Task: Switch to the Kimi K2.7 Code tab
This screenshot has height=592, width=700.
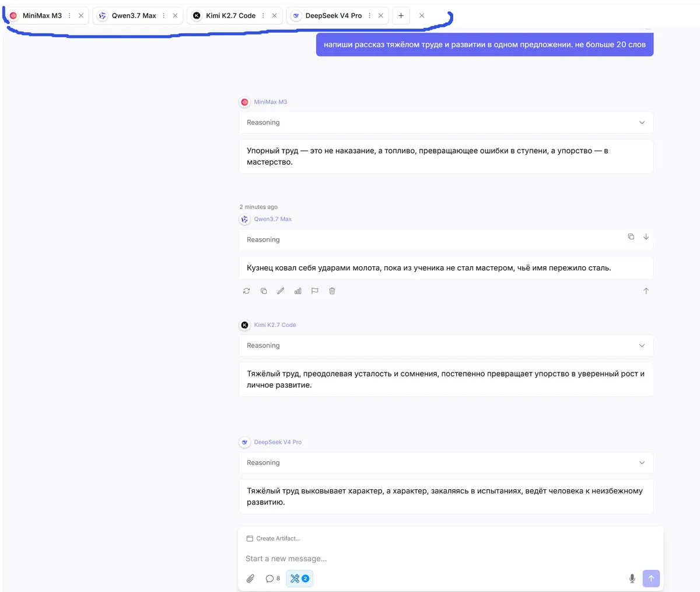Action: point(230,16)
